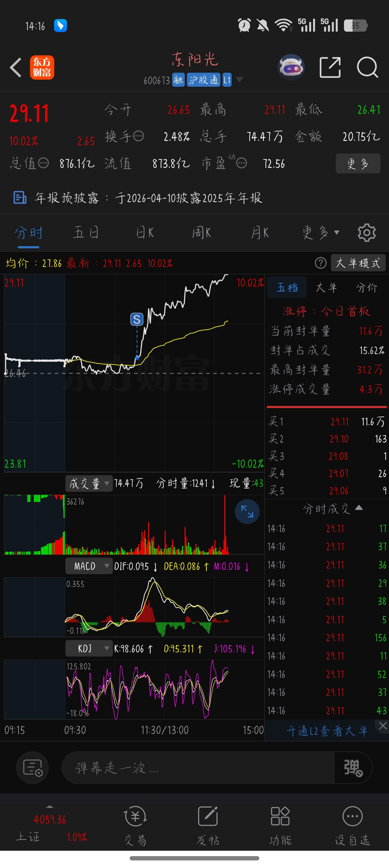Tap the main intraday price chart

click(x=134, y=373)
